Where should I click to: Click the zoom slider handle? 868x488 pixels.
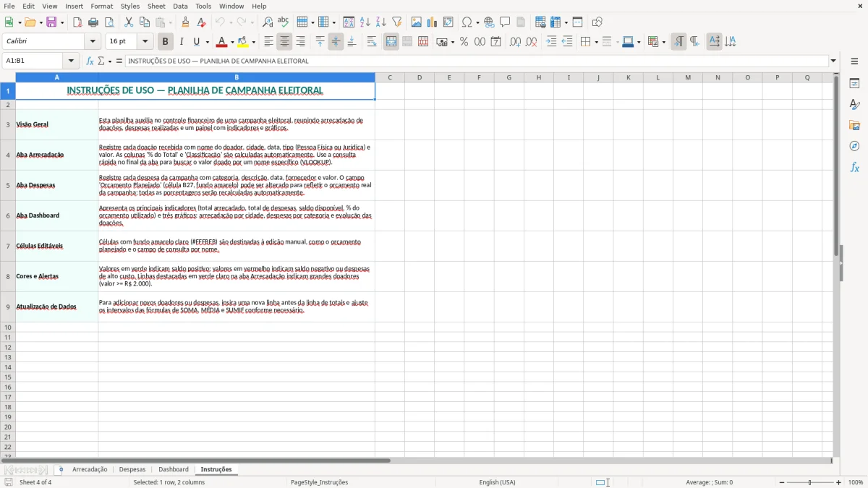(810, 482)
